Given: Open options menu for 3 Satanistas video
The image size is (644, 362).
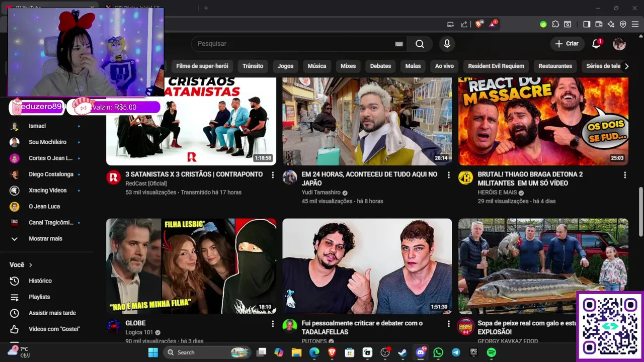Looking at the screenshot, I should (x=273, y=175).
